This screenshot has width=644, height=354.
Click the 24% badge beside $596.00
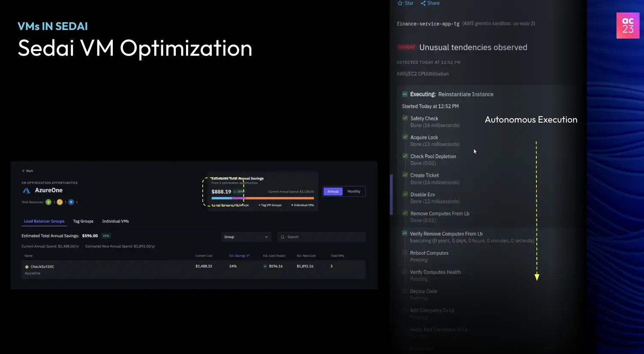pyautogui.click(x=106, y=236)
